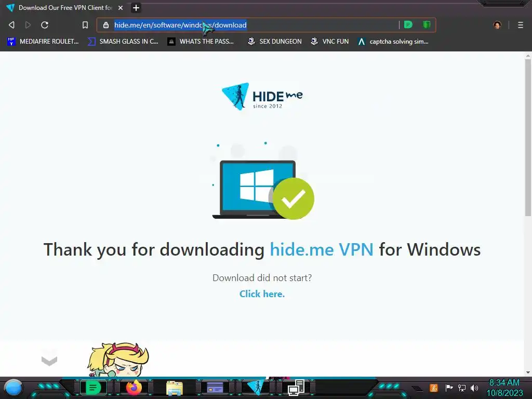Image resolution: width=532 pixels, height=399 pixels.
Task: Click the page vertical scrollbar thumb
Action: (x=528, y=137)
